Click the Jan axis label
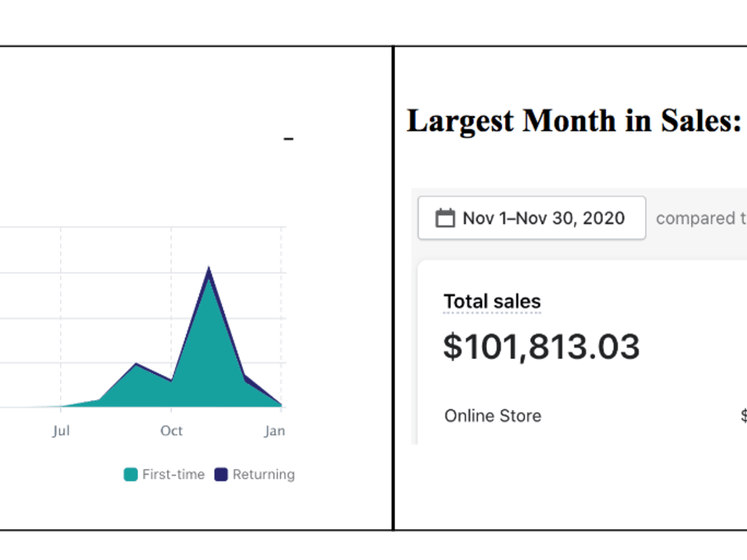The width and height of the screenshot is (747, 560). pyautogui.click(x=275, y=431)
